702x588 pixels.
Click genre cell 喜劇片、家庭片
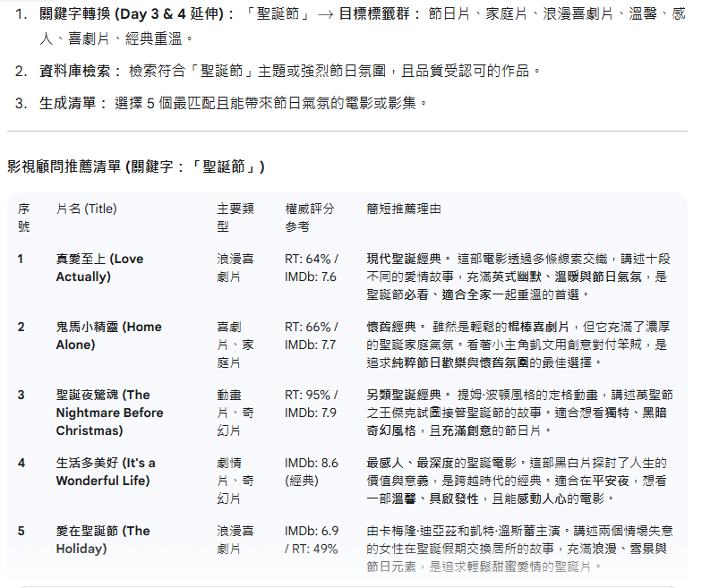(x=235, y=345)
